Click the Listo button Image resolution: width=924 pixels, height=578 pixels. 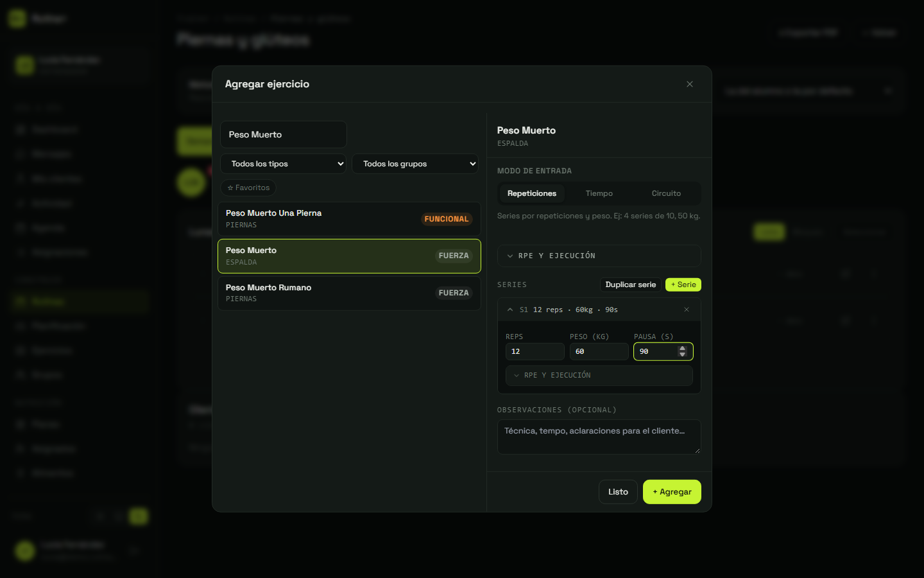click(618, 492)
